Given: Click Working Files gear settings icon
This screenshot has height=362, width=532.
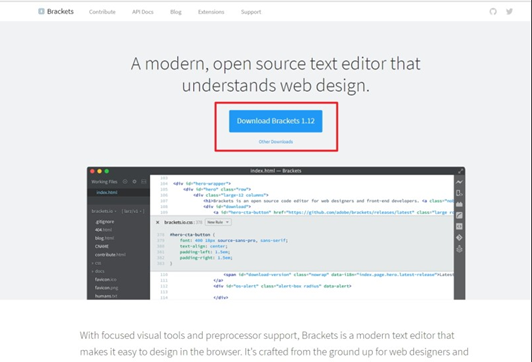Looking at the screenshot, I should click(x=134, y=182).
